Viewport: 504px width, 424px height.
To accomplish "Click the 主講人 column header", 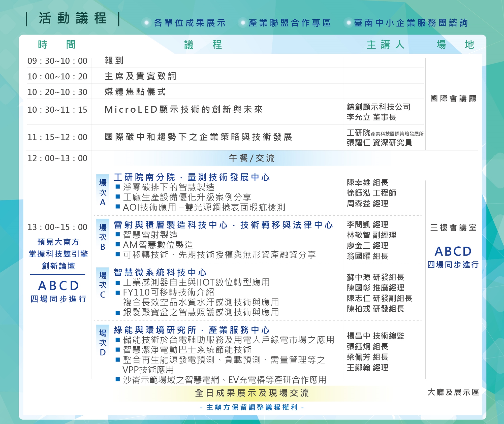I will pos(385,45).
